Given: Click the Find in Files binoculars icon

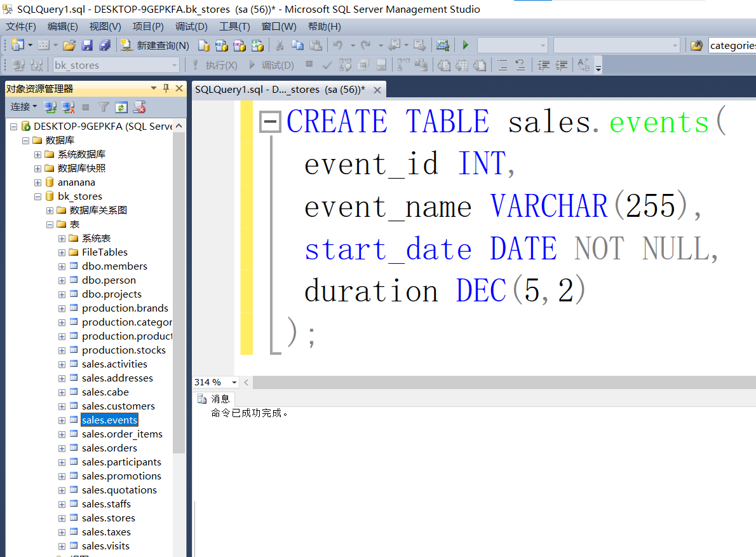Looking at the screenshot, I should tap(697, 45).
